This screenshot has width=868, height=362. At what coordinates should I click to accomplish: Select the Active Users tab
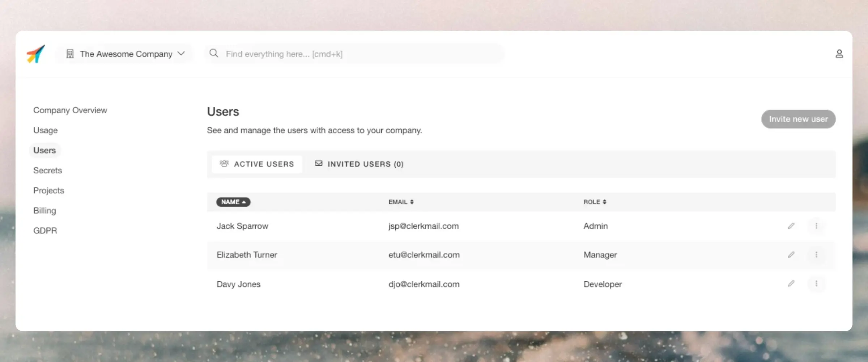(x=257, y=164)
